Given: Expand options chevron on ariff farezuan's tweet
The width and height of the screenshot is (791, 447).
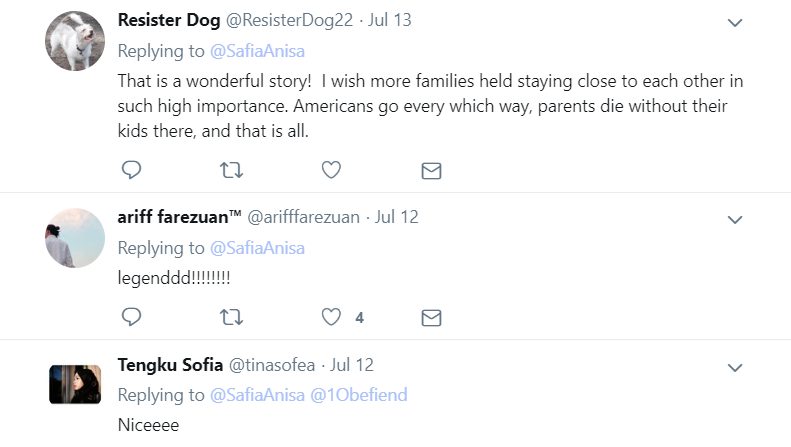Looking at the screenshot, I should pyautogui.click(x=734, y=219).
